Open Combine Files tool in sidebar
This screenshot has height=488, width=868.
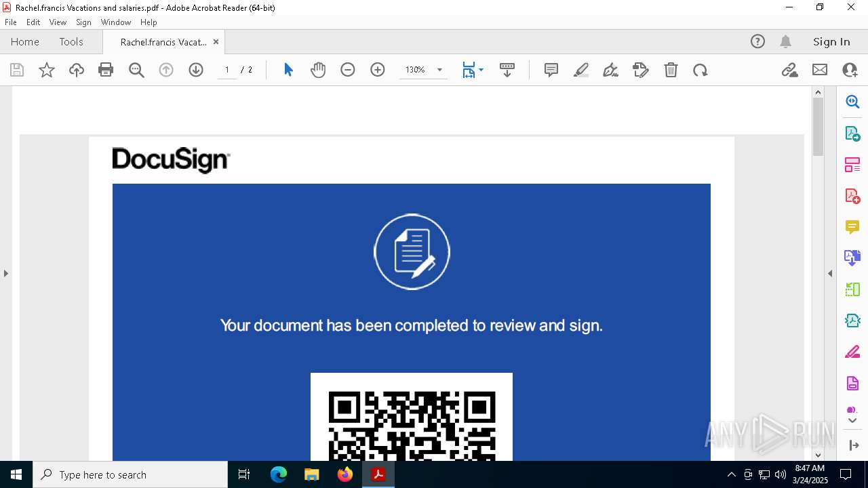coord(852,258)
